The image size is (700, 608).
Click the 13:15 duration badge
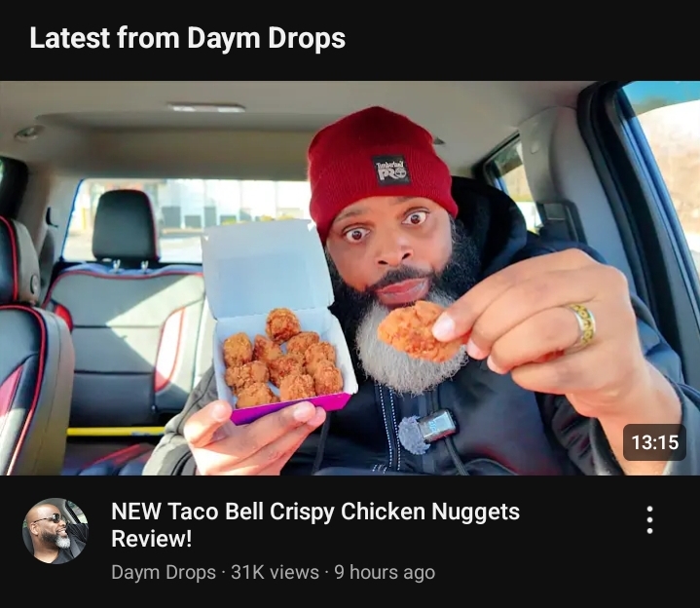(x=654, y=442)
